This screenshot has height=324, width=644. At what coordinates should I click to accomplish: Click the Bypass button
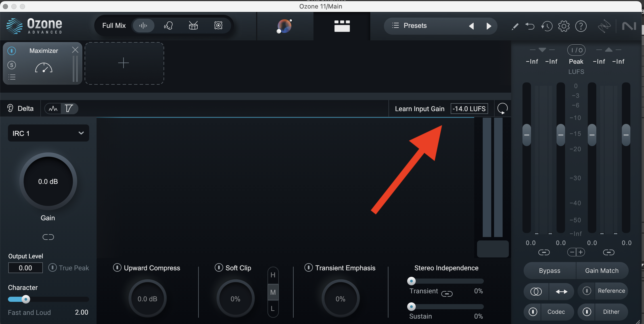549,271
